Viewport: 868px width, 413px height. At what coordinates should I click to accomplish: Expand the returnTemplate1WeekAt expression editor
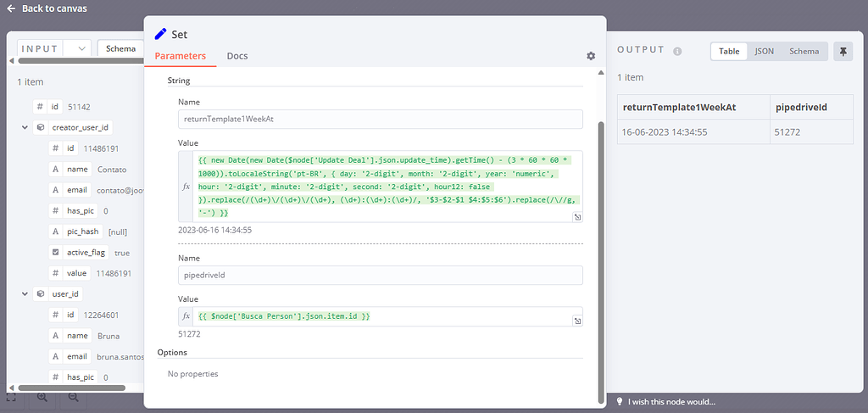(577, 217)
